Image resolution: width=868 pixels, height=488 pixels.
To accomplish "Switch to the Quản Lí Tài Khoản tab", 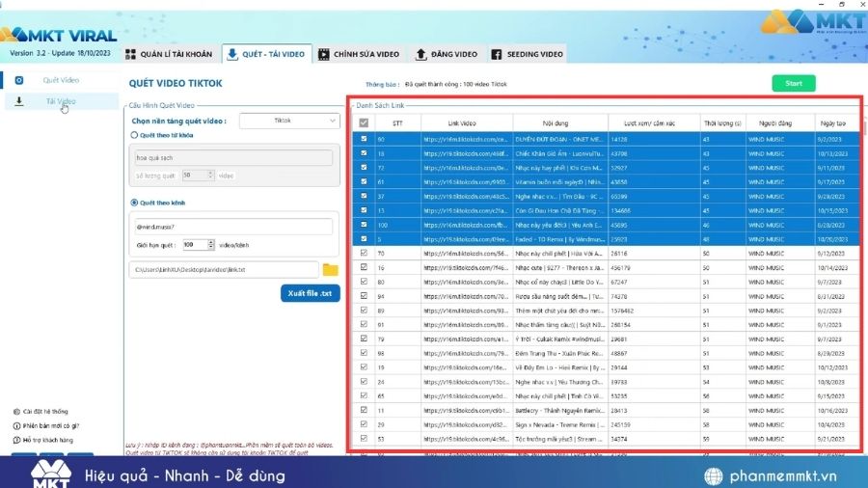I will [x=166, y=54].
